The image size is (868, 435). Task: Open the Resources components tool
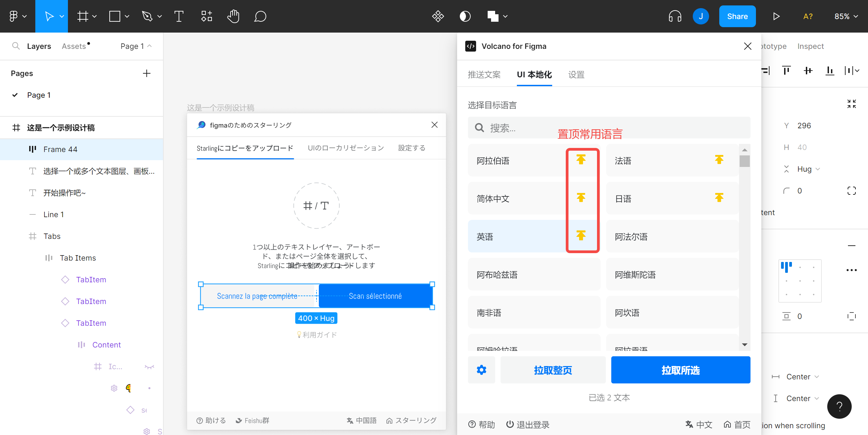coord(206,16)
